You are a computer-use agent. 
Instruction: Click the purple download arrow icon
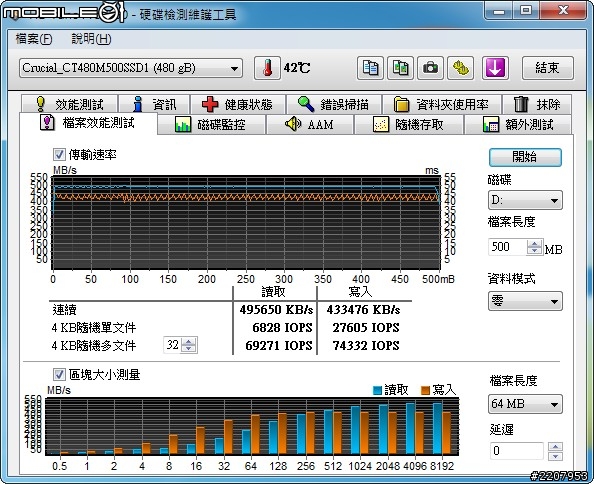coord(495,68)
